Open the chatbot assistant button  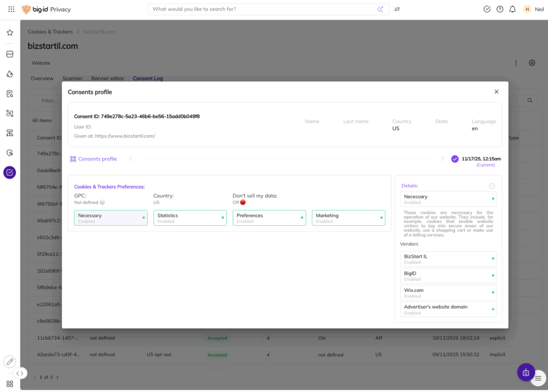(526, 372)
